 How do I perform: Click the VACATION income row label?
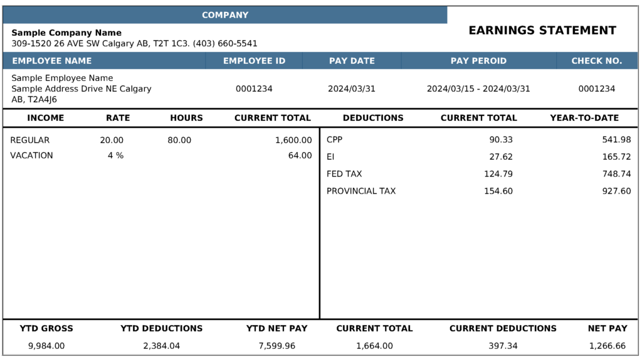click(31, 155)
